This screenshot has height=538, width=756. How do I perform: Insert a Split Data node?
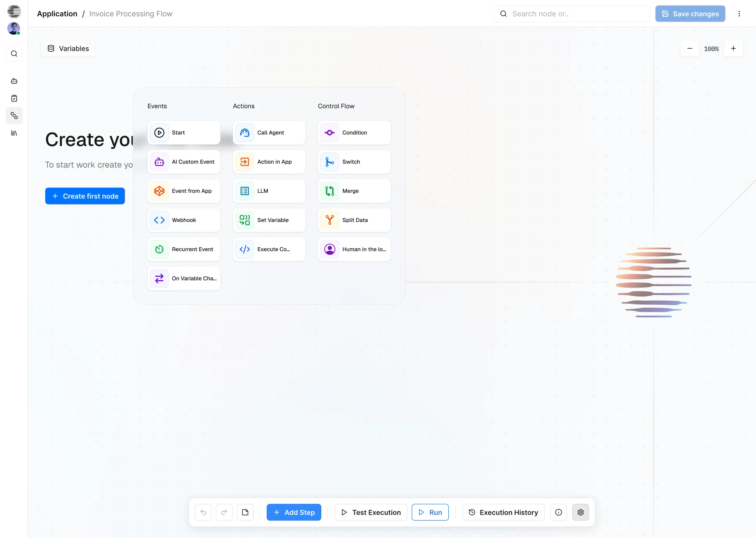coord(354,220)
